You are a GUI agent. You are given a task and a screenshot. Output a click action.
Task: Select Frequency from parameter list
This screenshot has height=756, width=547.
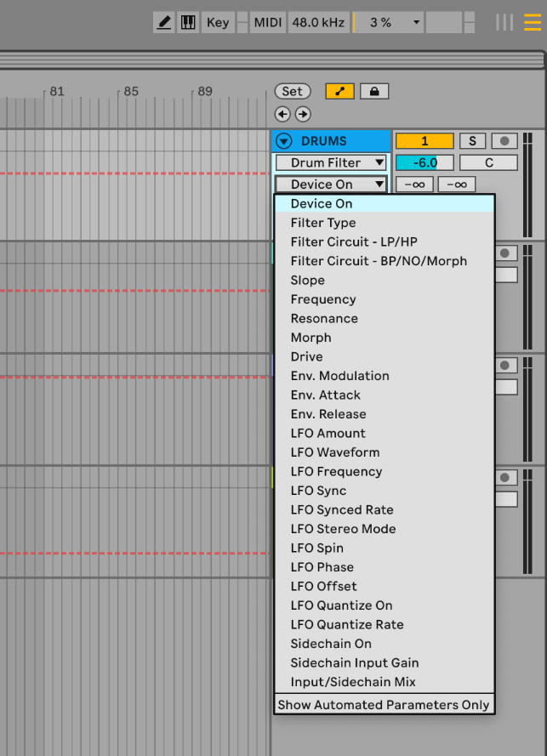323,299
